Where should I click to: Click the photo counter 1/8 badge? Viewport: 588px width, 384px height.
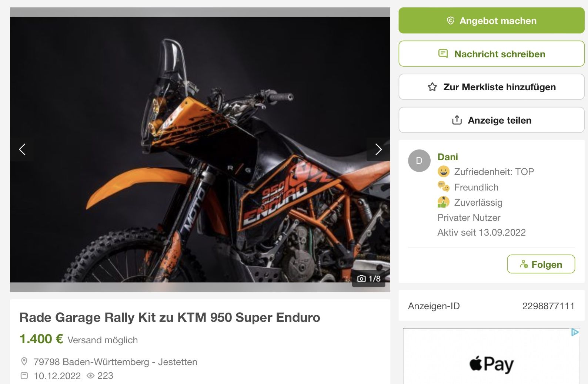tap(369, 279)
